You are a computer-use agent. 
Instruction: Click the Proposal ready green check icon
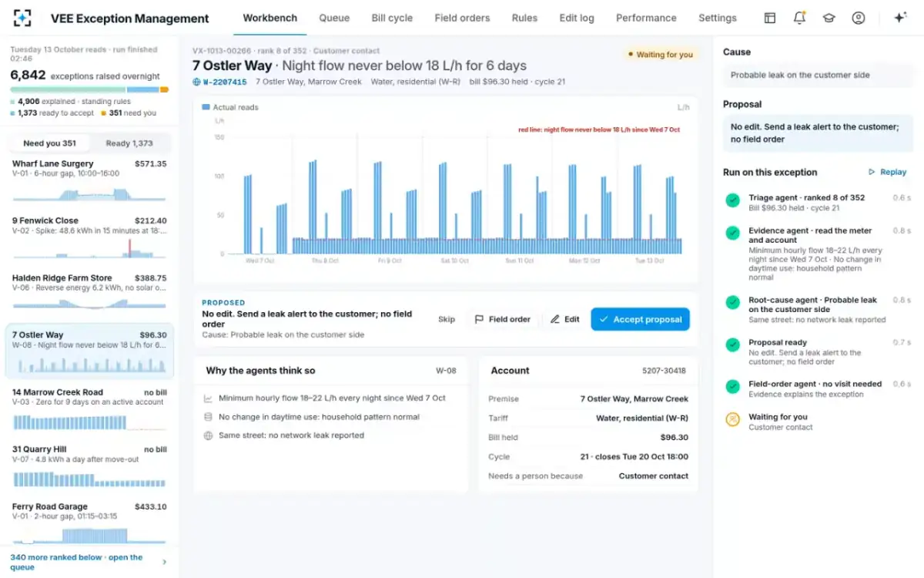click(733, 344)
